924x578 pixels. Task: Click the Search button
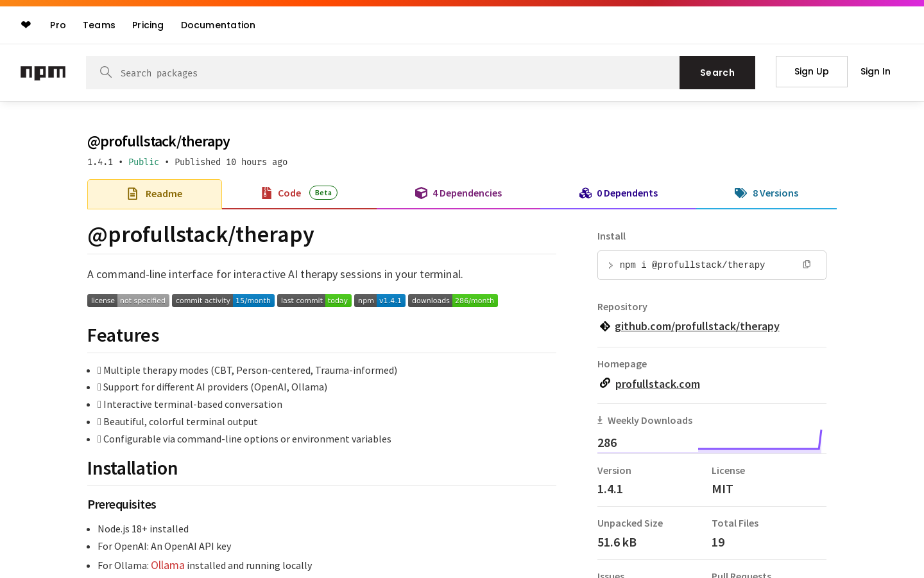(717, 73)
